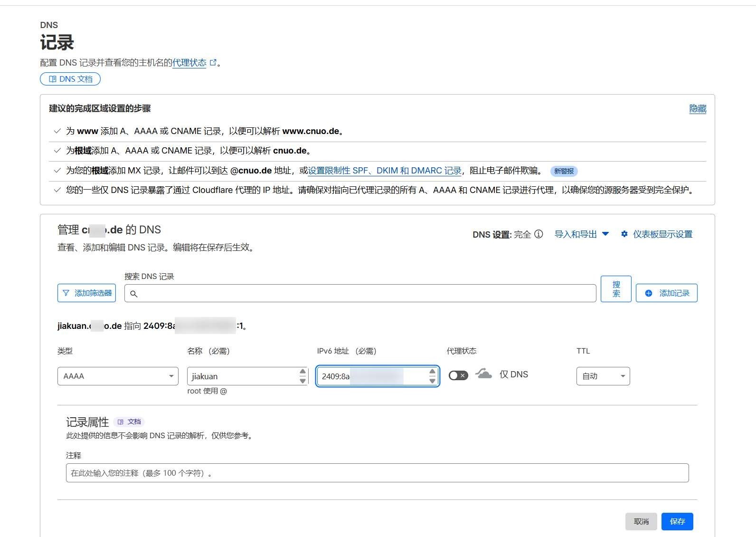Focus the 注释 comment input field
The width and height of the screenshot is (756, 537).
(377, 473)
